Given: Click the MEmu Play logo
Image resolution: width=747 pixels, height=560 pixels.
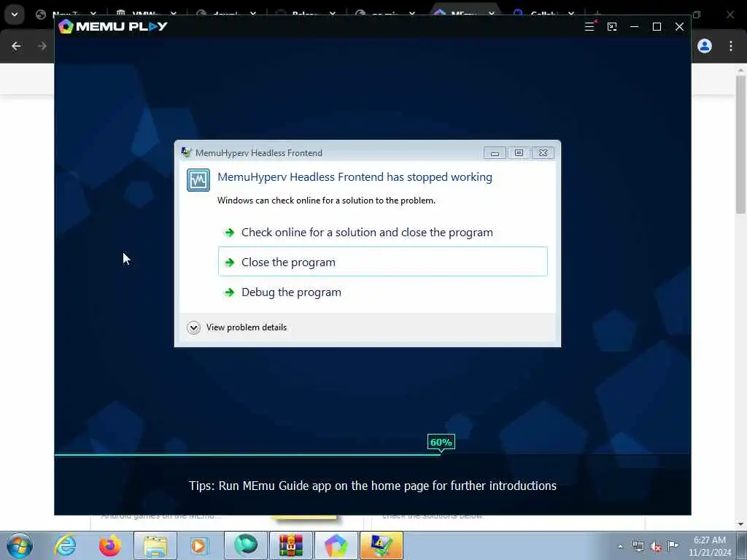Looking at the screenshot, I should pyautogui.click(x=113, y=26).
